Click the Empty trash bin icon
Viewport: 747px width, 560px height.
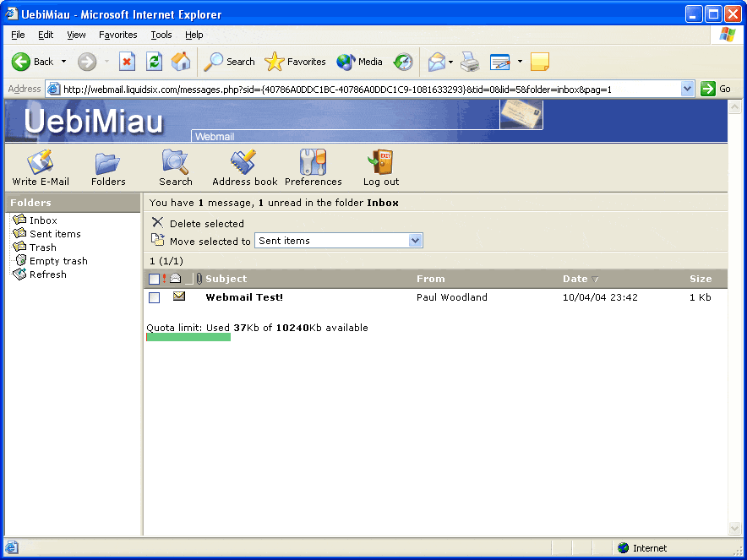click(x=20, y=260)
